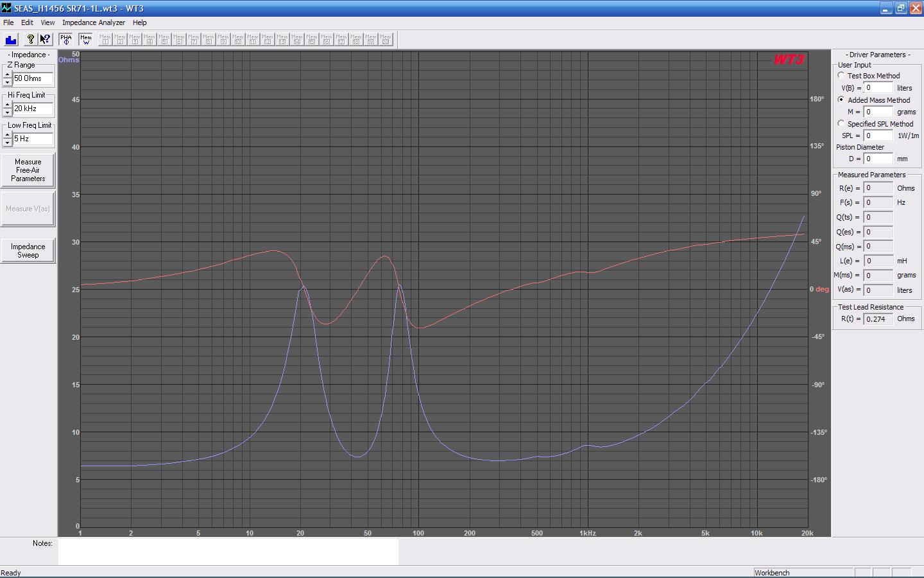This screenshot has height=578, width=924.
Task: Open the File menu
Action: (8, 22)
